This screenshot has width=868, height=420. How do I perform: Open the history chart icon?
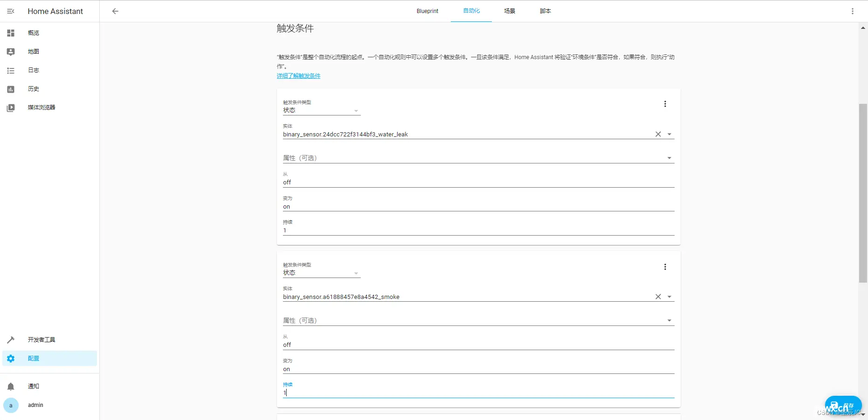11,89
